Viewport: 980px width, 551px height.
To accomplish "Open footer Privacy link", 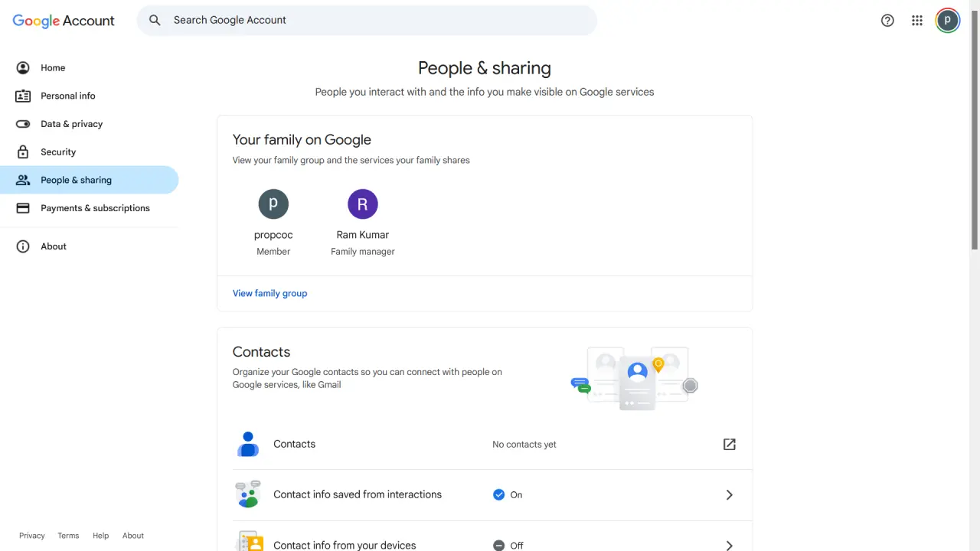I will pyautogui.click(x=32, y=536).
